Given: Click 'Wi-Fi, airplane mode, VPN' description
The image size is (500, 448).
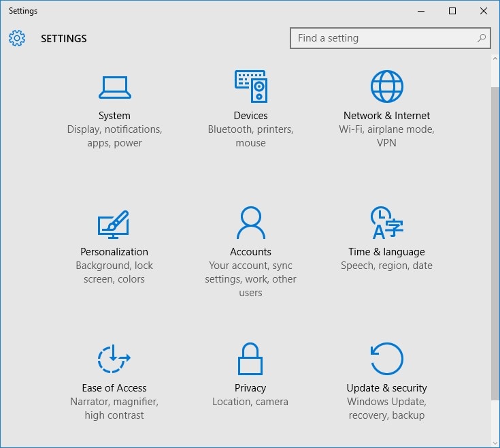Looking at the screenshot, I should pos(386,136).
